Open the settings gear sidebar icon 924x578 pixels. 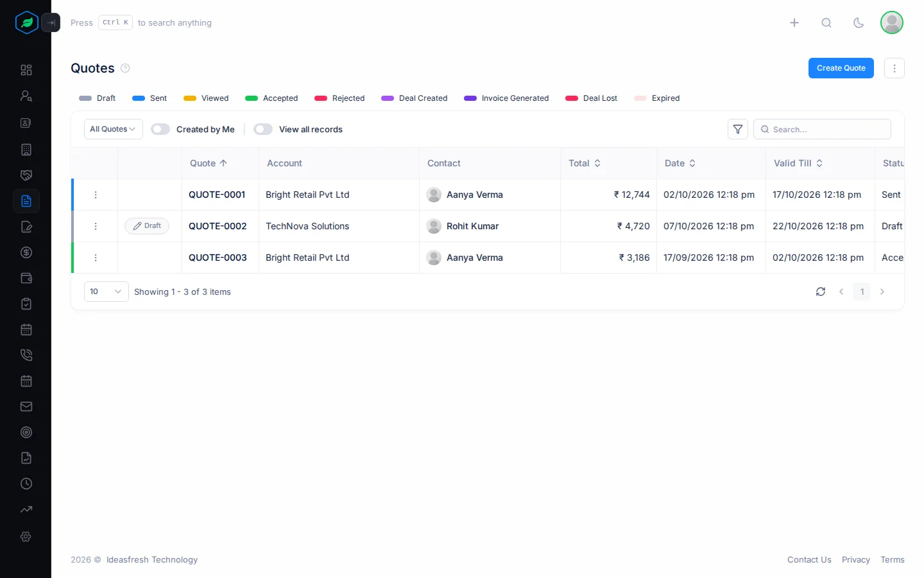pos(26,536)
